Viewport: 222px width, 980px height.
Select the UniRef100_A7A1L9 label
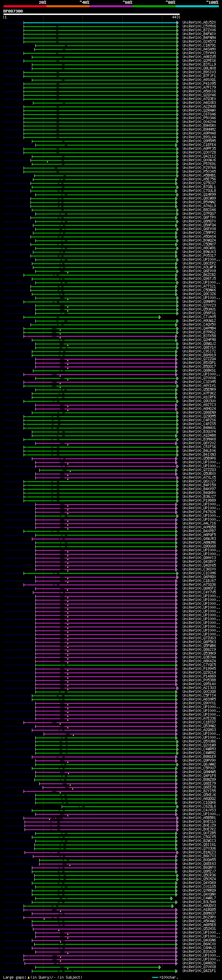(199, 206)
